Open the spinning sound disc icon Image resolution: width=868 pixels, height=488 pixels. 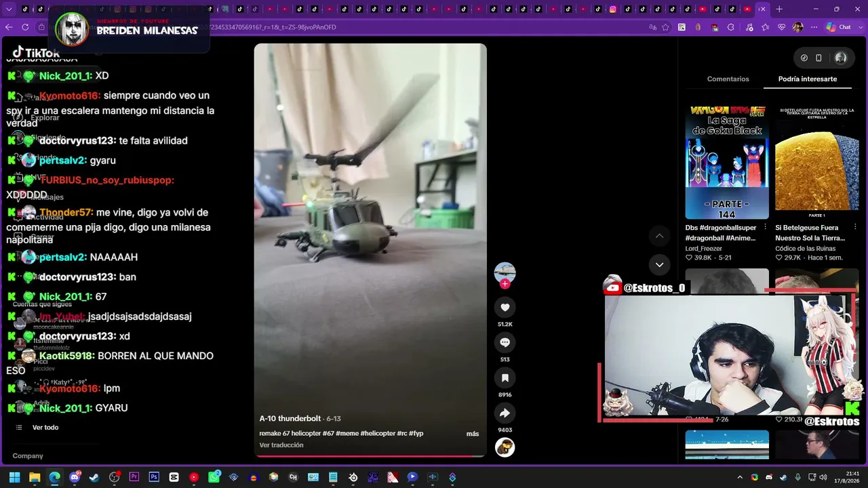505,447
